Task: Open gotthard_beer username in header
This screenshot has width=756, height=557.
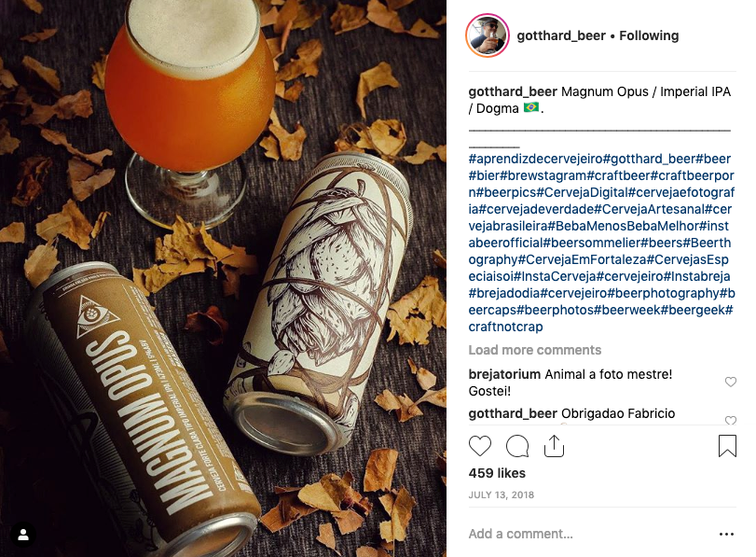Action: [x=561, y=35]
